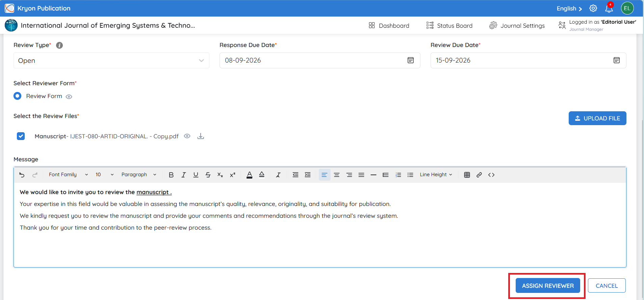Screen dimensions: 644x300
Task: Increase indent in message editor
Action: tap(308, 175)
